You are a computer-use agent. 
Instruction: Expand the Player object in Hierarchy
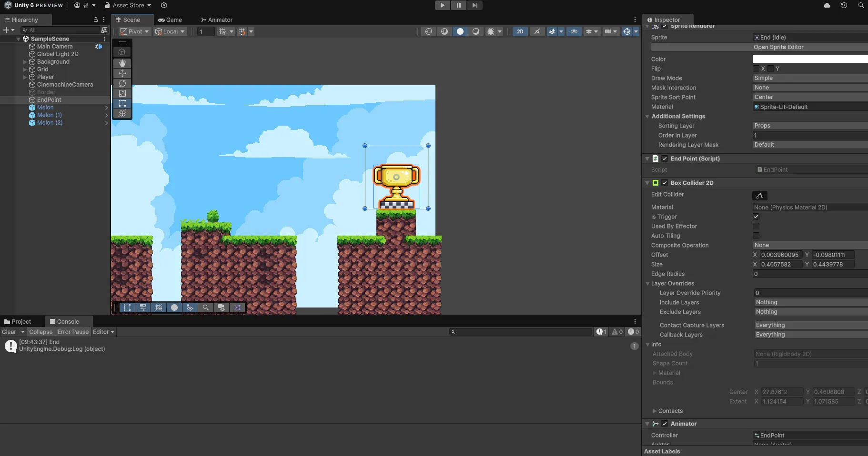pos(25,77)
